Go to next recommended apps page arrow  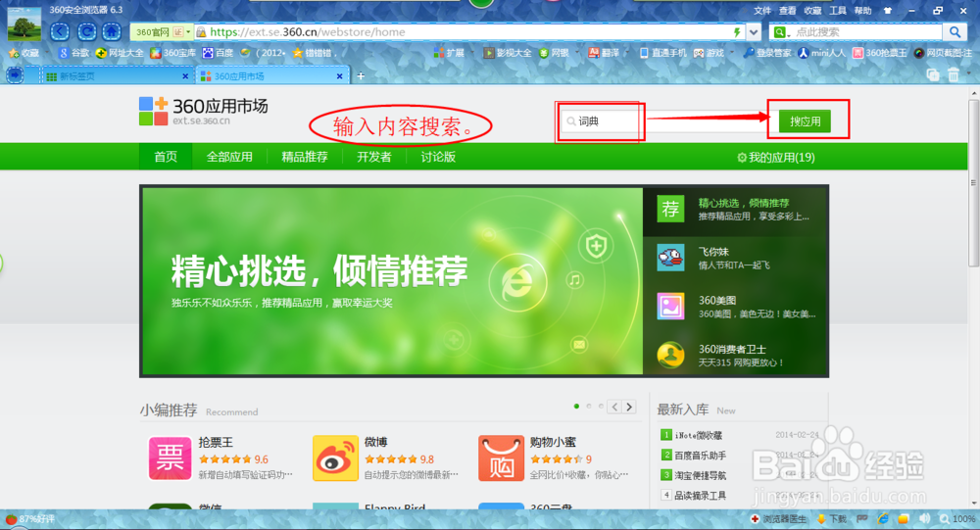(x=629, y=407)
